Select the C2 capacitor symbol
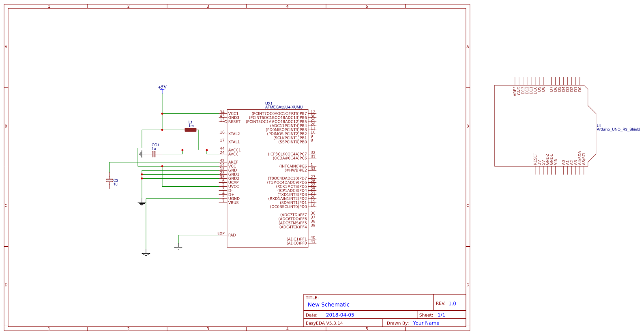644x335 pixels. click(109, 181)
